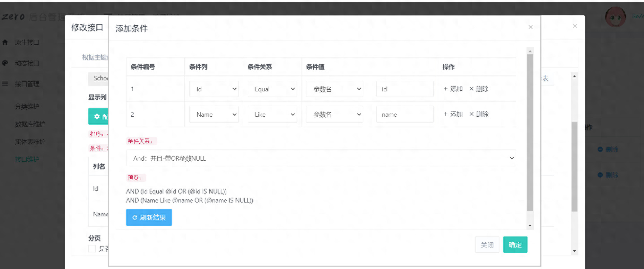The width and height of the screenshot is (644, 269).
Task: Click the first 删除 link in background table
Action: coord(608,150)
